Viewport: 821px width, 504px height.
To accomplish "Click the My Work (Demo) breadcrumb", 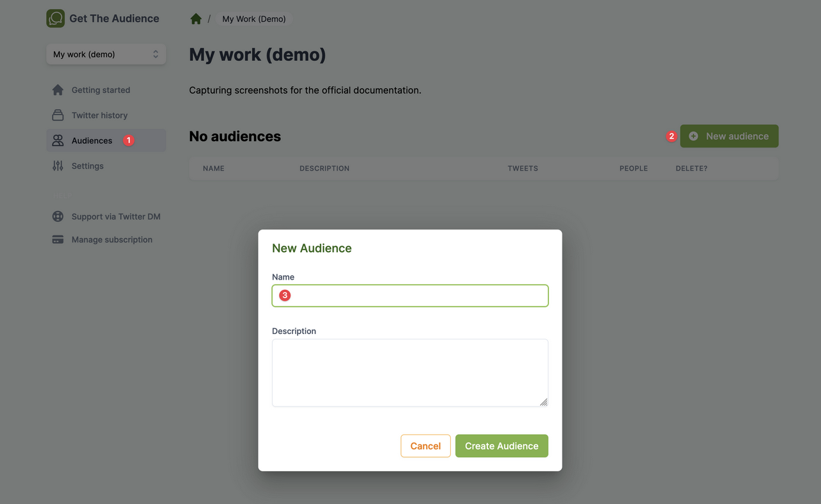I will point(254,19).
